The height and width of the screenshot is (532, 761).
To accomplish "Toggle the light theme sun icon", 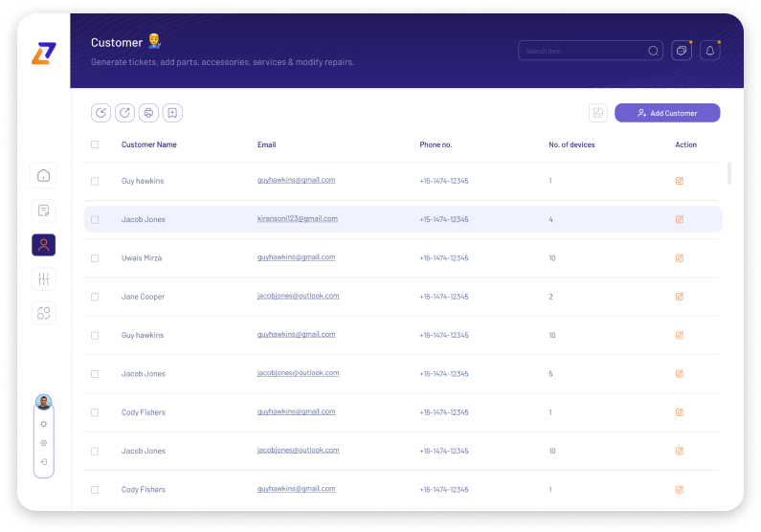I will pyautogui.click(x=43, y=424).
